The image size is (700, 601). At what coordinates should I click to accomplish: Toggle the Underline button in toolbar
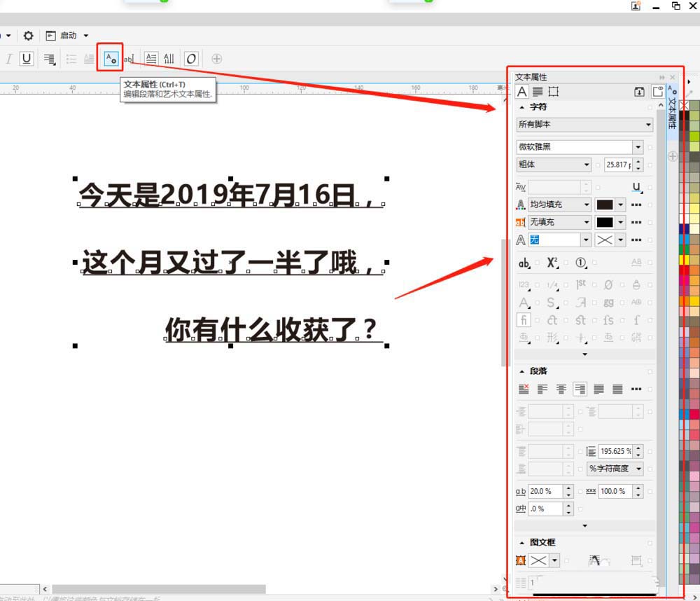tap(27, 59)
